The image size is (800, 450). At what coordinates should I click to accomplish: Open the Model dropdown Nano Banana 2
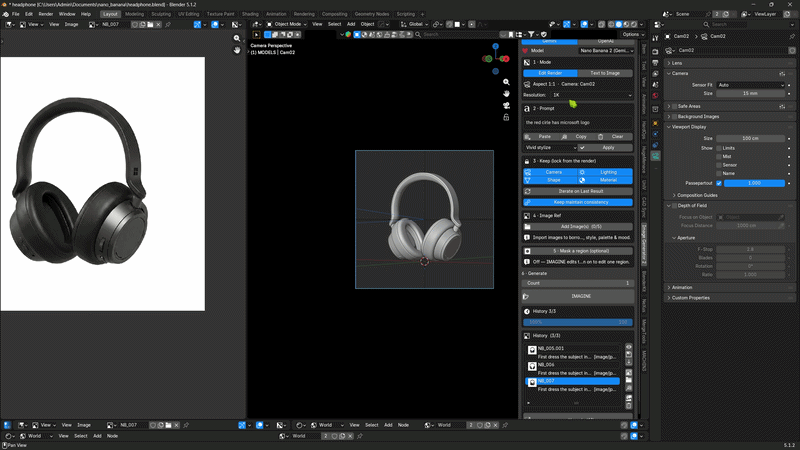click(x=606, y=51)
